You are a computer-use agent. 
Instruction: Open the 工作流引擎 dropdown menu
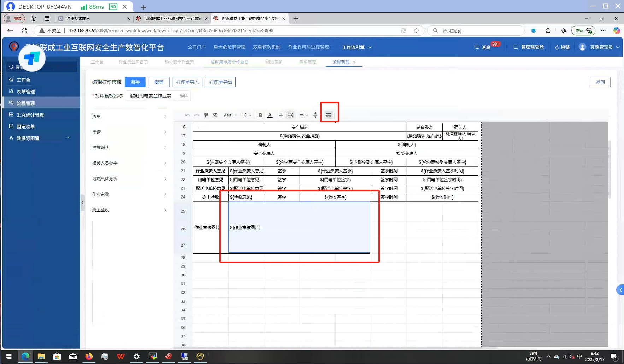point(357,47)
